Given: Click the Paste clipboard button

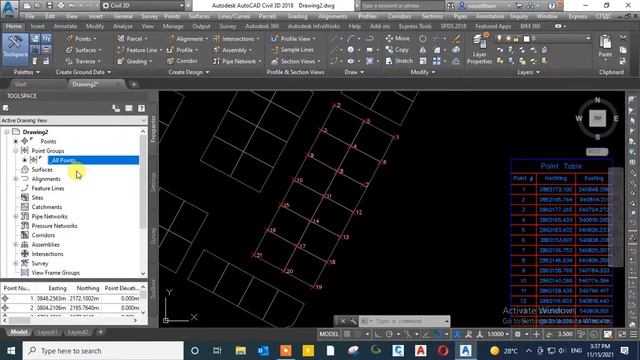Looking at the screenshot, I should 605,46.
